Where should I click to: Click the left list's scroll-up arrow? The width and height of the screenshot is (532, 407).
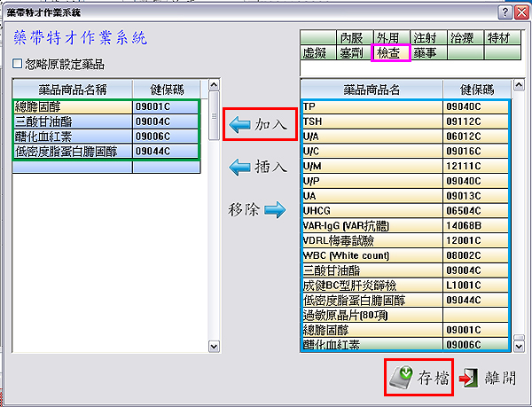(214, 86)
